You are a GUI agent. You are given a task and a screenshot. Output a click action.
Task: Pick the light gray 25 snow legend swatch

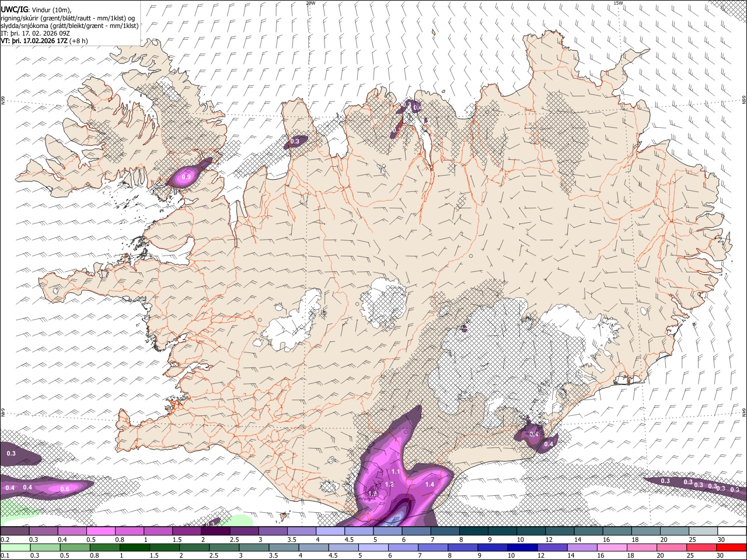click(x=703, y=531)
